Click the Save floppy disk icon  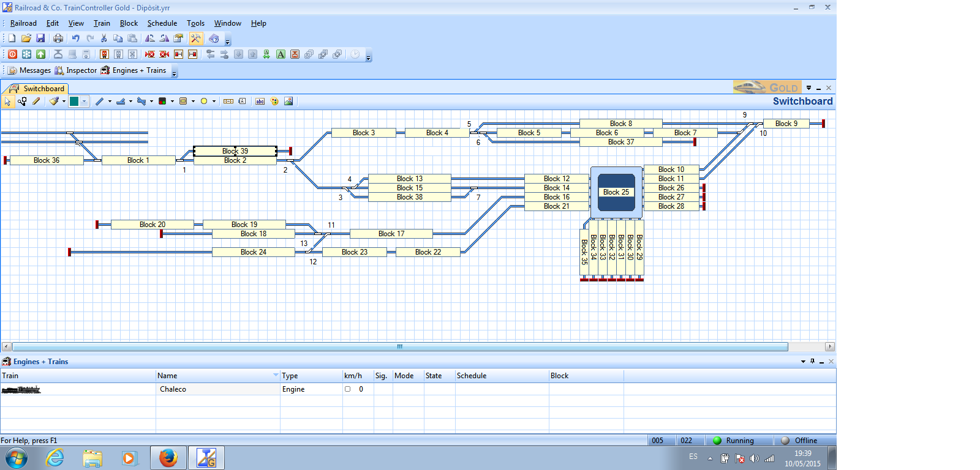[x=40, y=39]
